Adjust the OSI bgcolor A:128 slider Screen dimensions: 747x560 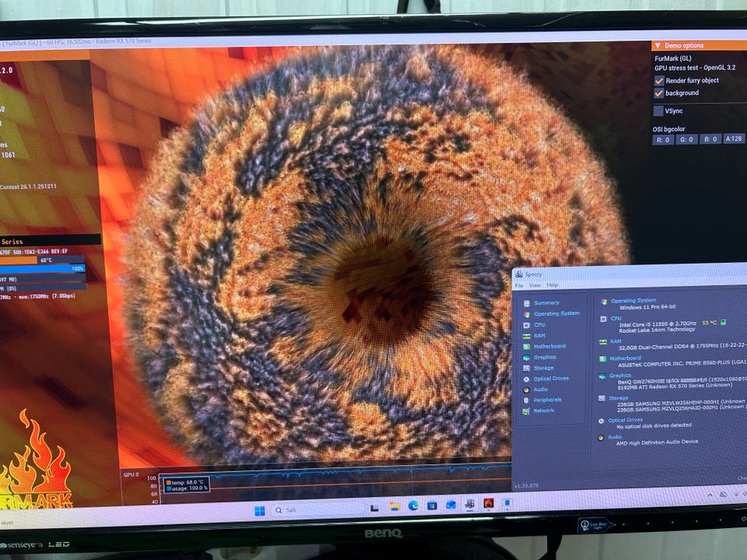pos(734,138)
